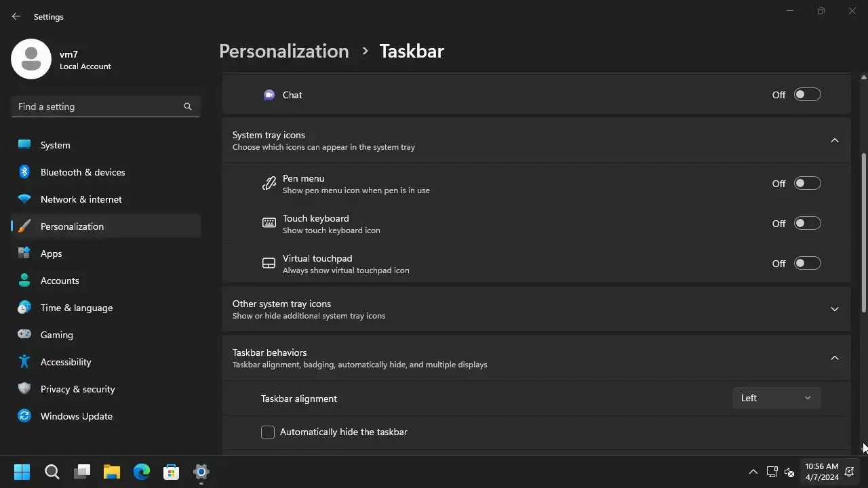Open File Explorer from the taskbar
The width and height of the screenshot is (868, 488).
tap(112, 472)
